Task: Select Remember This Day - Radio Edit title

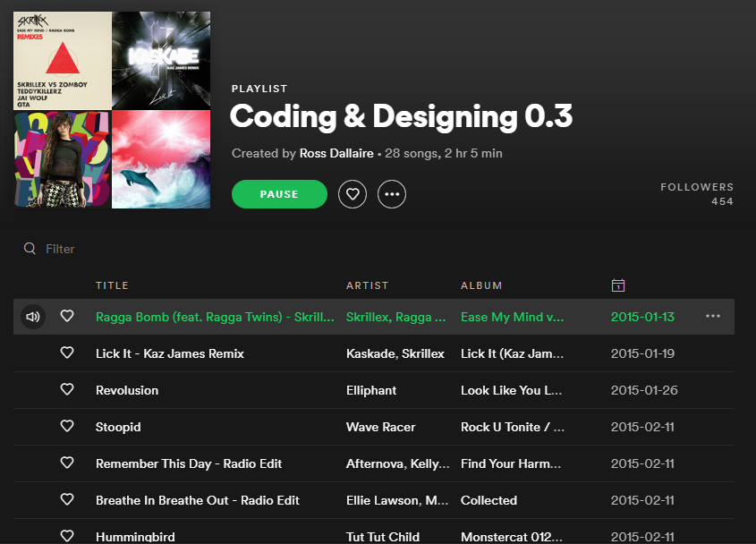Action: (189, 464)
